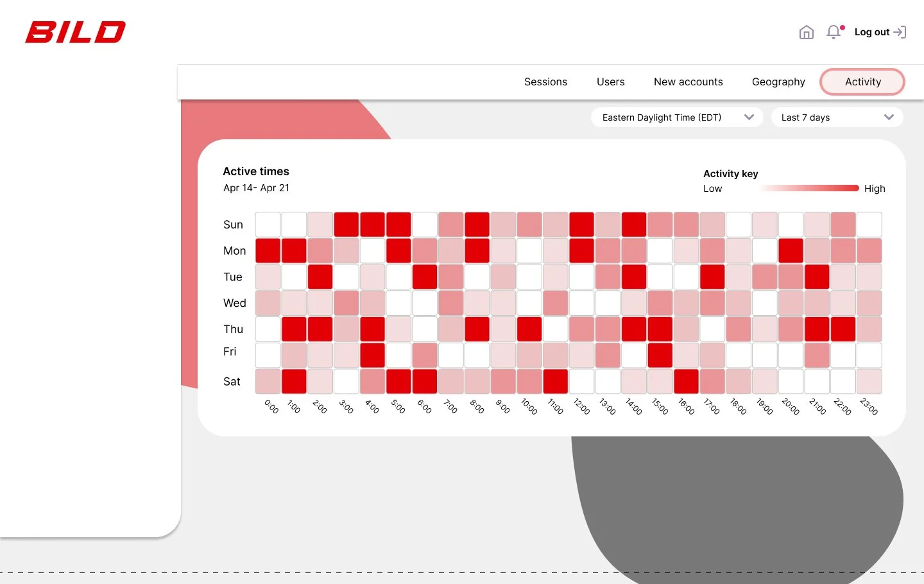Click the 12:00 hour axis label
This screenshot has width=924, height=584.
tap(582, 406)
